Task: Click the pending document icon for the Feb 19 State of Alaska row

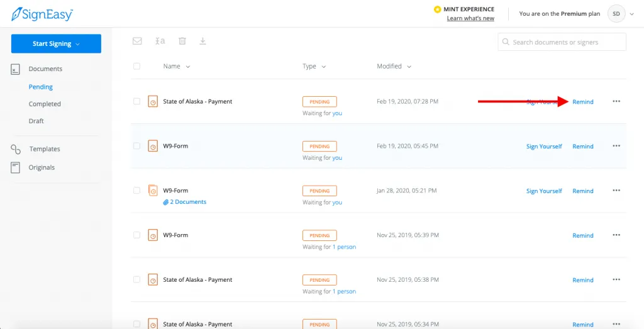Action: tap(153, 101)
